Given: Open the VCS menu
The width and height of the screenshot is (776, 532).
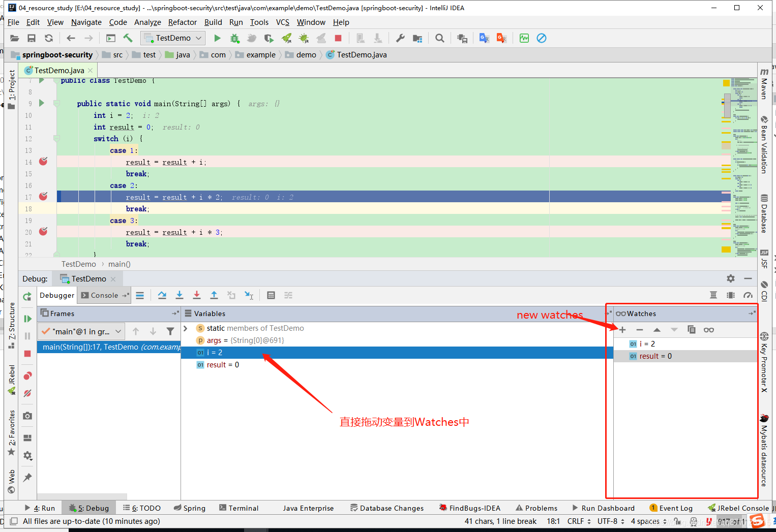Looking at the screenshot, I should coord(283,22).
